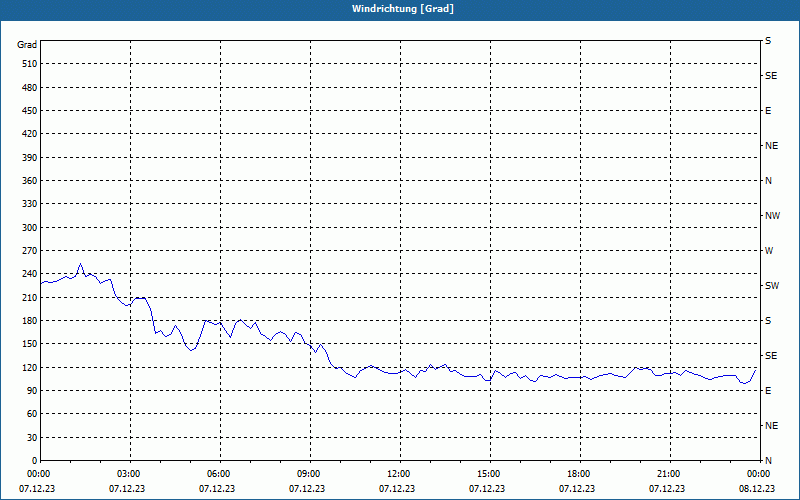This screenshot has height=500, width=800.
Task: Click the N compass label at 360 gridline
Action: (x=768, y=181)
